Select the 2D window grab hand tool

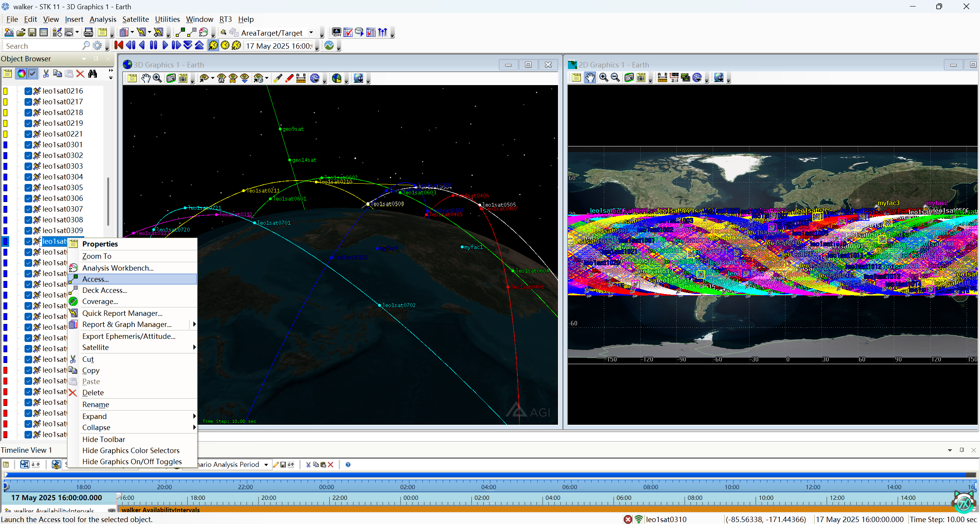(590, 77)
